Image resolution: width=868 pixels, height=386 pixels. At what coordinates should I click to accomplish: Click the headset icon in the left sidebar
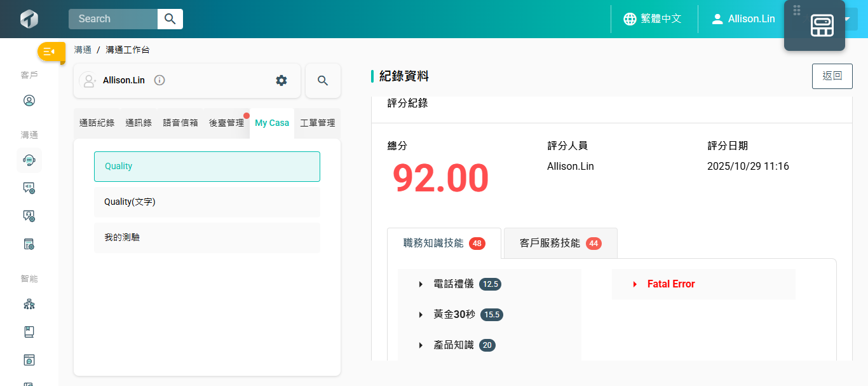coord(29,160)
